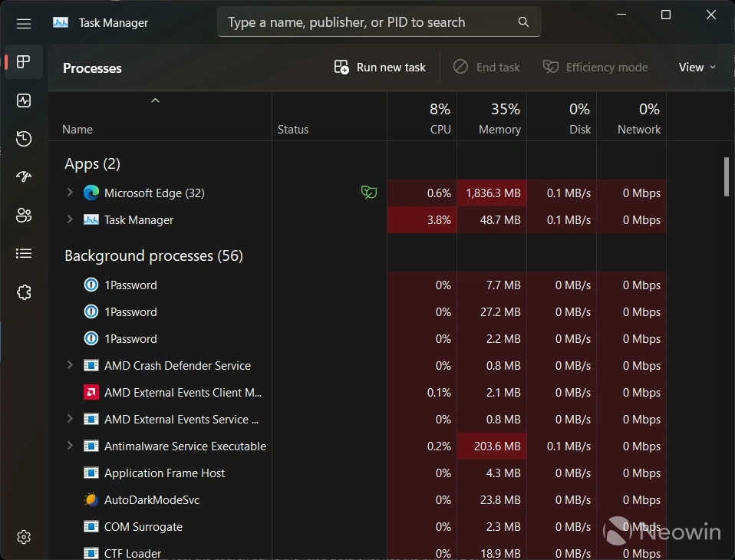
Task: Click the End task button
Action: (486, 68)
